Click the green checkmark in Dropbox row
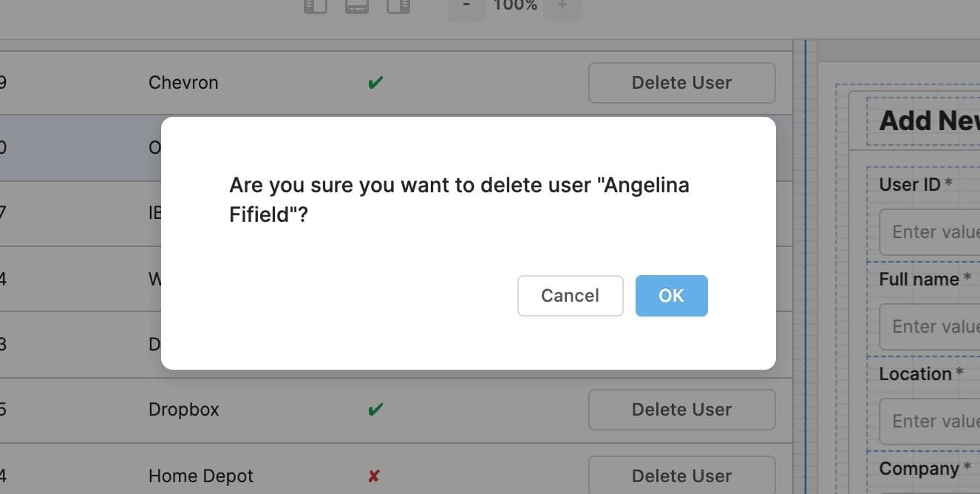The height and width of the screenshot is (494, 980). pos(375,410)
